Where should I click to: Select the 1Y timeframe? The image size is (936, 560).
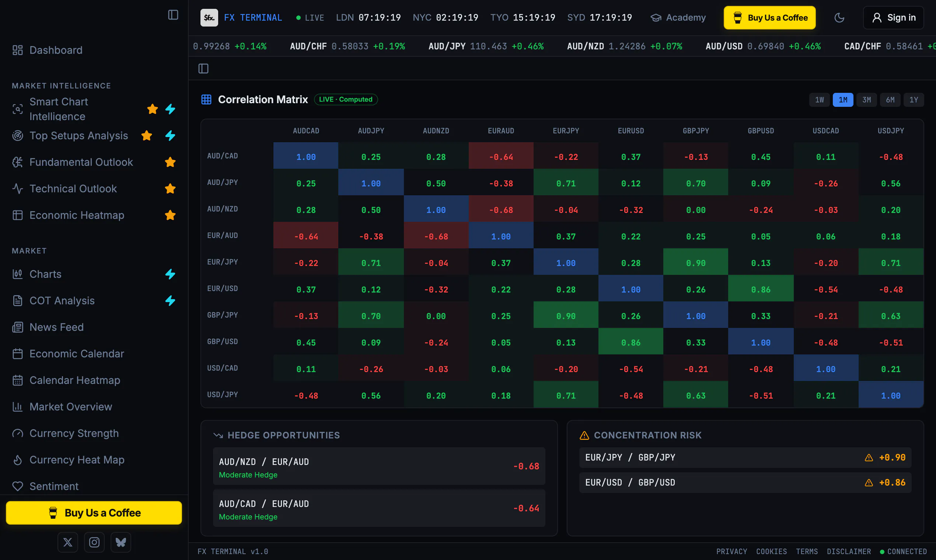click(x=914, y=99)
